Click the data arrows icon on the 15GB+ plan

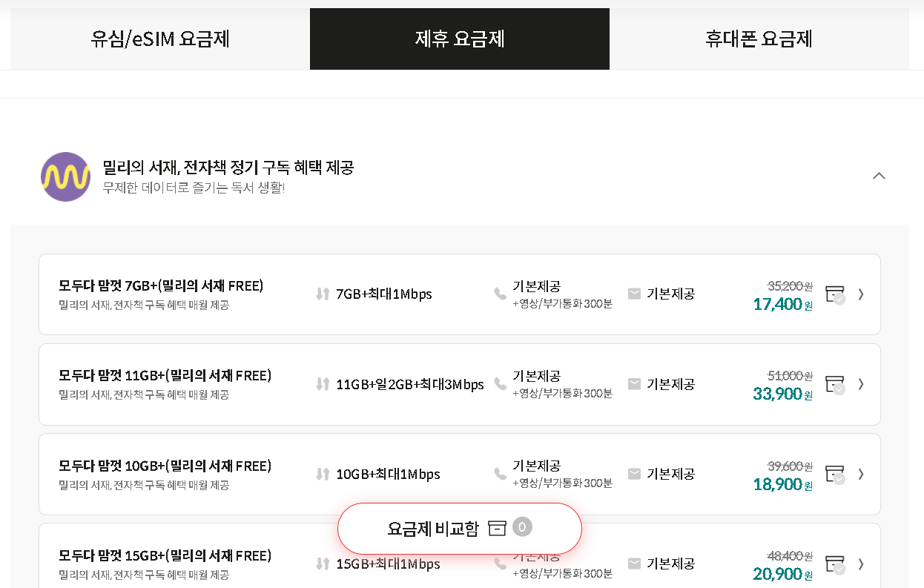(x=322, y=564)
